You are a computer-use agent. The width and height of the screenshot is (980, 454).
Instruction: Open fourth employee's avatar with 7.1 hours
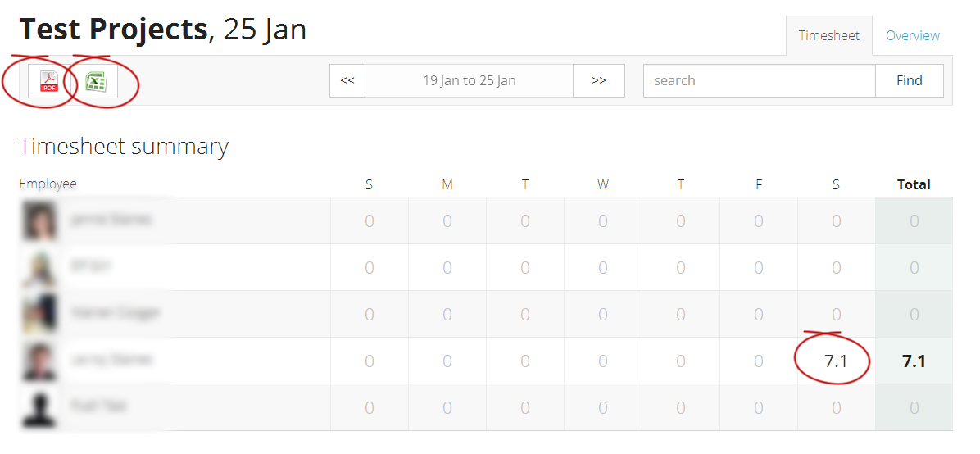click(39, 361)
